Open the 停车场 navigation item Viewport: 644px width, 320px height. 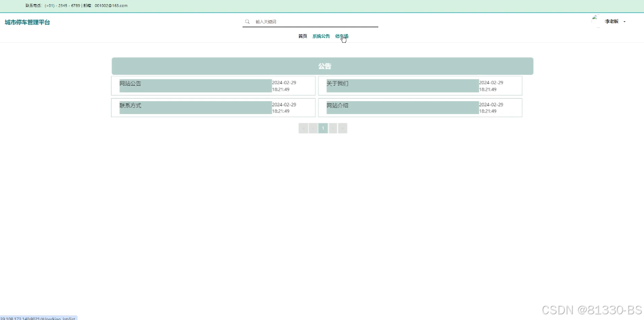[342, 36]
